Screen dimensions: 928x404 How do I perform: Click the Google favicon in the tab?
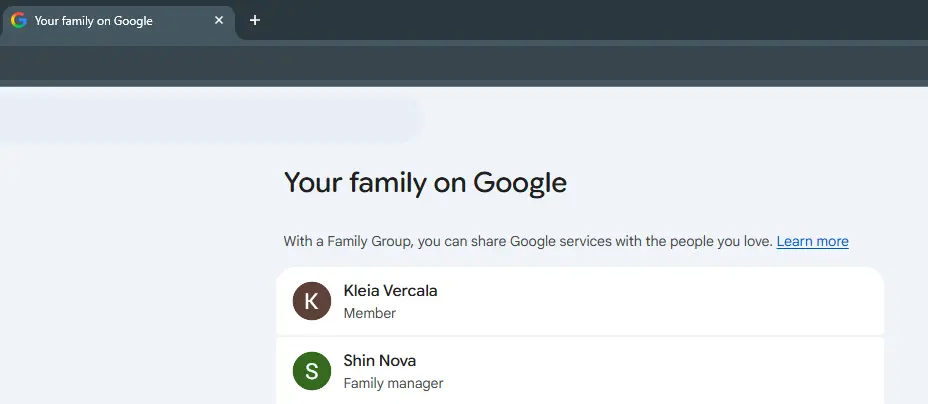(19, 21)
